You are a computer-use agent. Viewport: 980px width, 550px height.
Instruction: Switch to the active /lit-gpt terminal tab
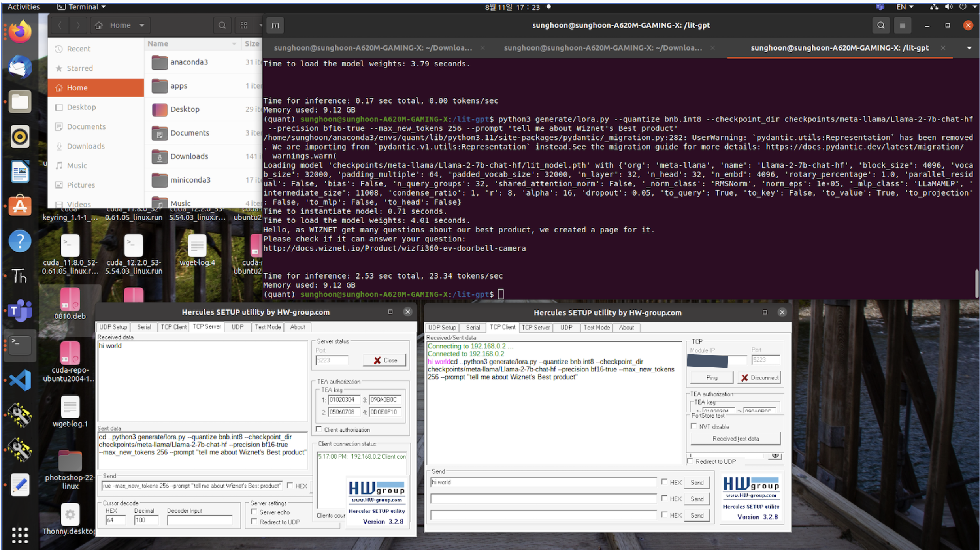point(840,48)
